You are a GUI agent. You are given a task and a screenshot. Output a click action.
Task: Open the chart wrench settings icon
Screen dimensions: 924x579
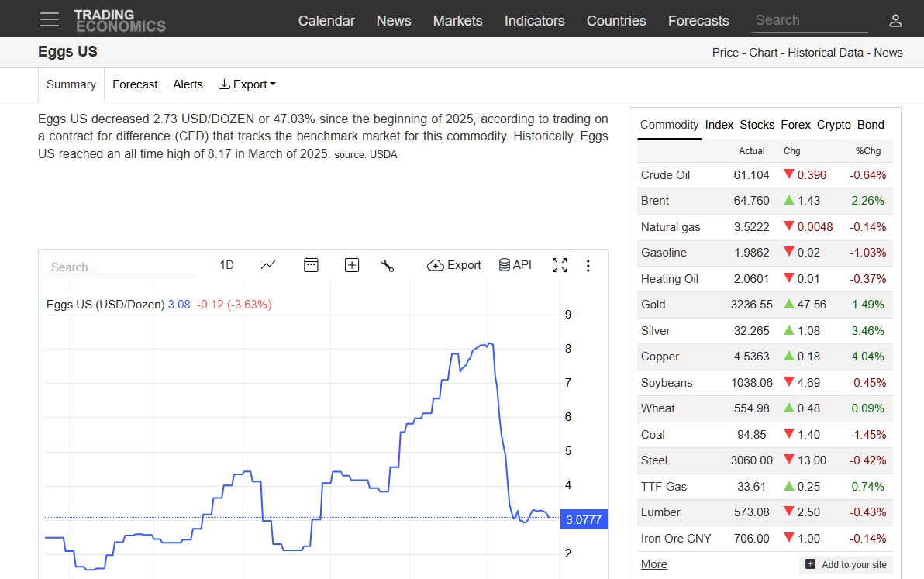click(387, 266)
